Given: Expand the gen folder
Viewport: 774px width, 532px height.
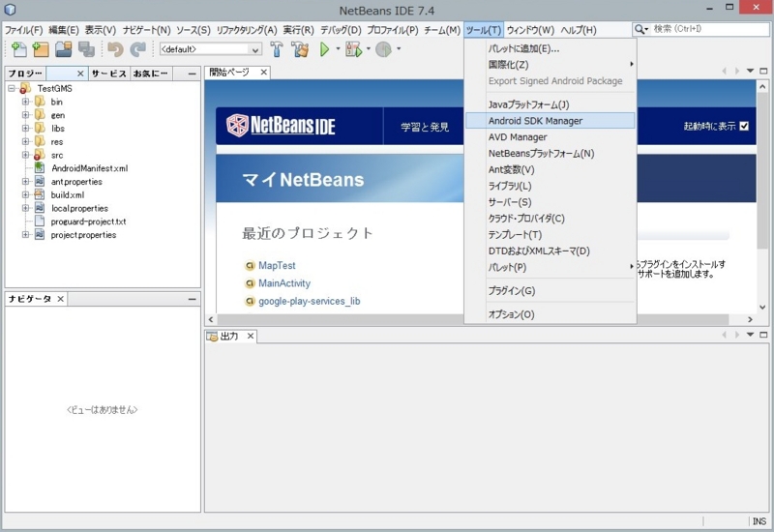Looking at the screenshot, I should click(25, 115).
